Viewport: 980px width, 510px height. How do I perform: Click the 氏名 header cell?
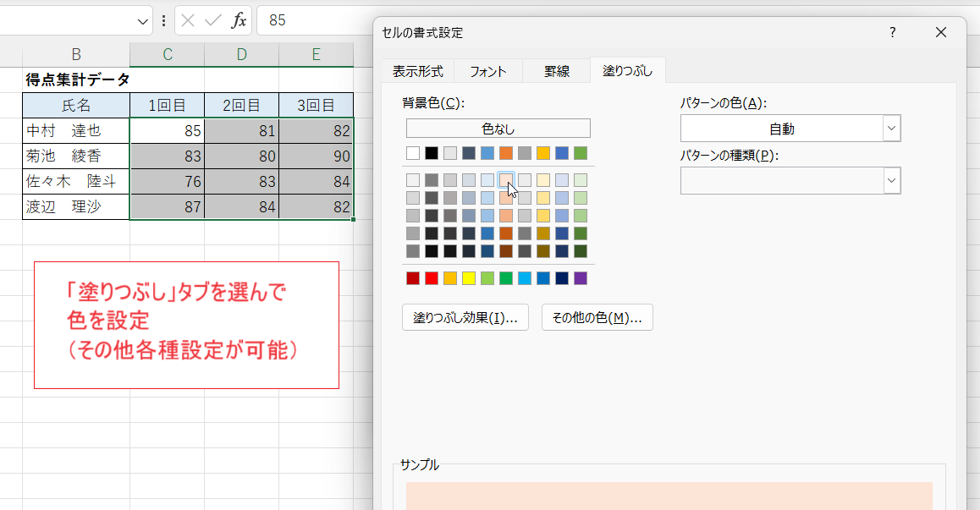76,106
